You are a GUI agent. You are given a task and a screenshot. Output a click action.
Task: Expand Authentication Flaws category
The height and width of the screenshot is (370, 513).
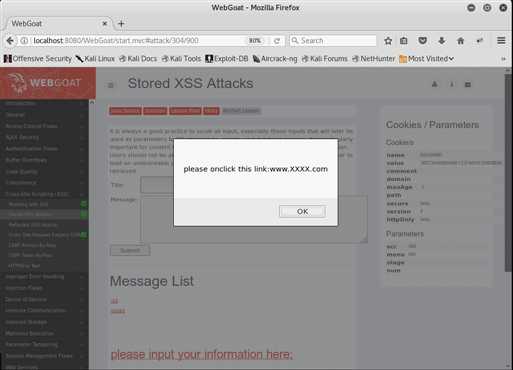pyautogui.click(x=44, y=149)
